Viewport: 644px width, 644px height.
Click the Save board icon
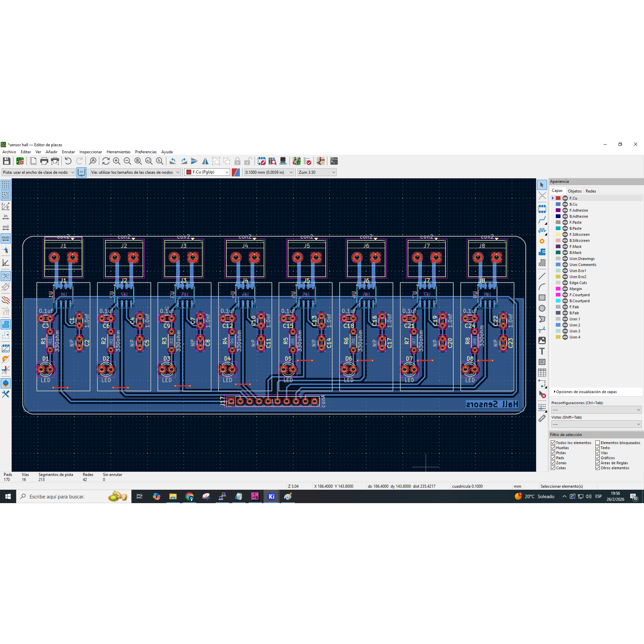point(6,161)
